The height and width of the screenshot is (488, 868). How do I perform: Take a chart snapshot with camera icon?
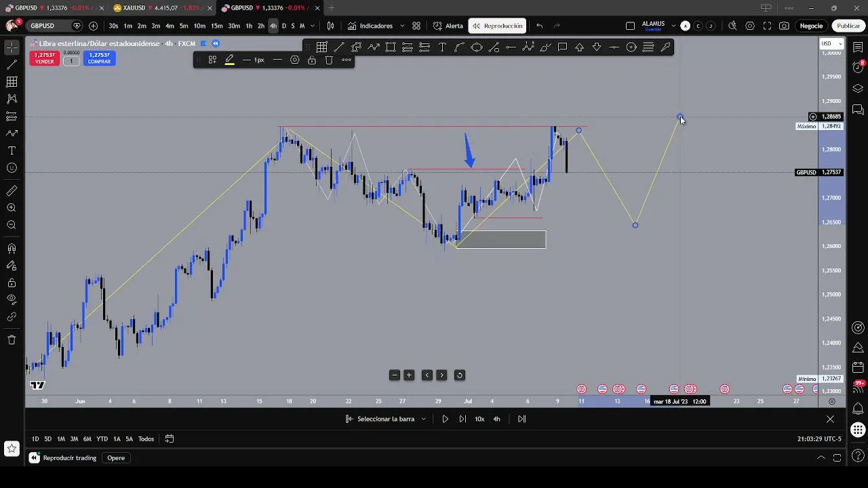coord(784,26)
